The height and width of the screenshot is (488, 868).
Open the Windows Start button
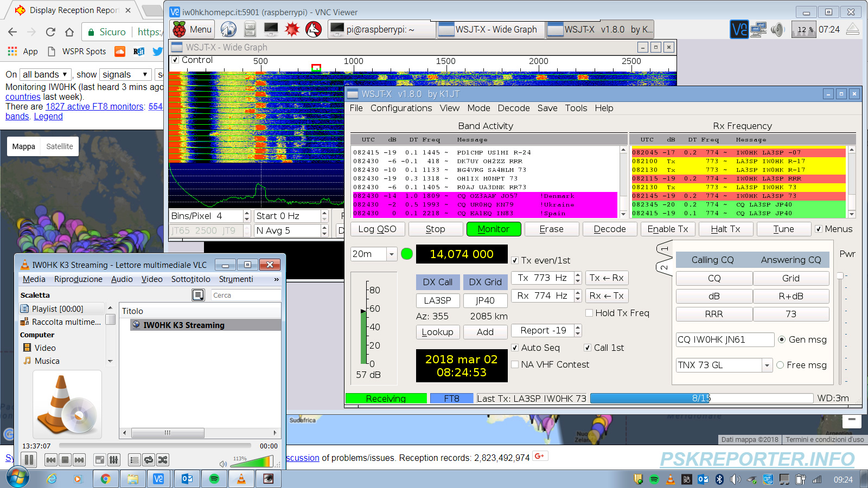coord(17,478)
